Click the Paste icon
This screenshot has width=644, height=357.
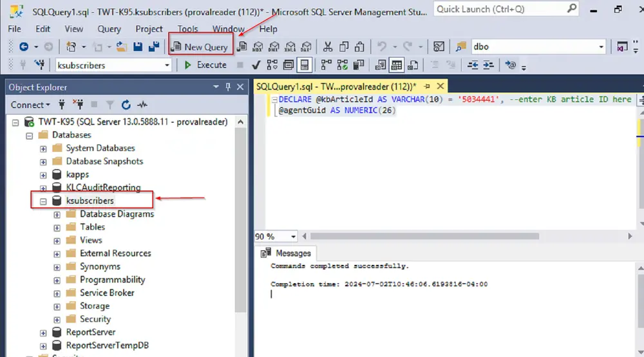[359, 47]
